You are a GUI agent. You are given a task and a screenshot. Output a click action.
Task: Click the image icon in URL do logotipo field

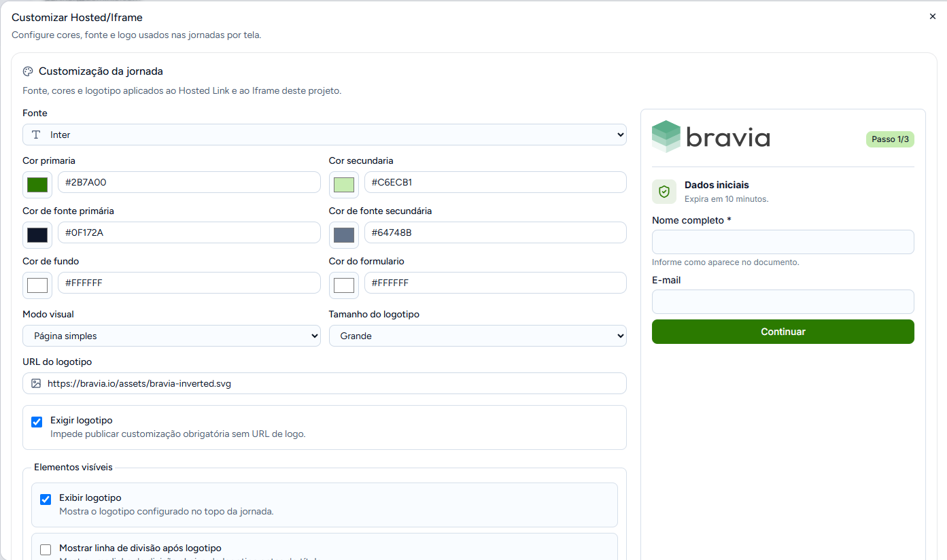(x=36, y=383)
